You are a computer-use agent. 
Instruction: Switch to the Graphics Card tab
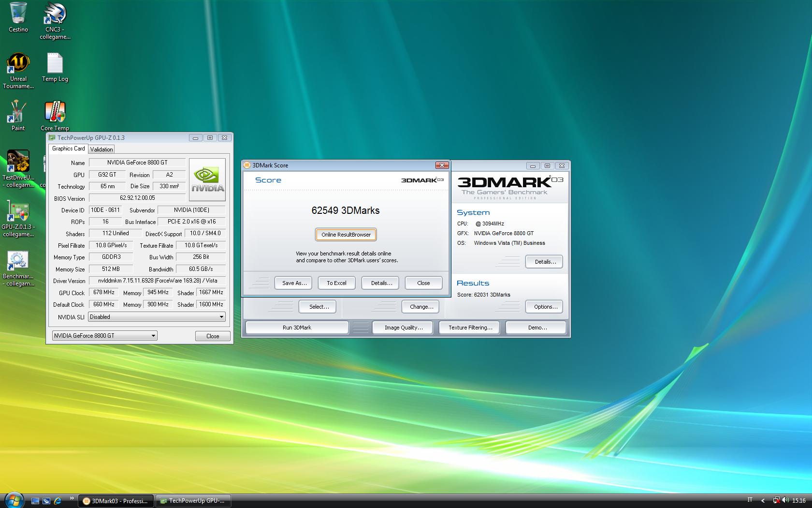(68, 149)
